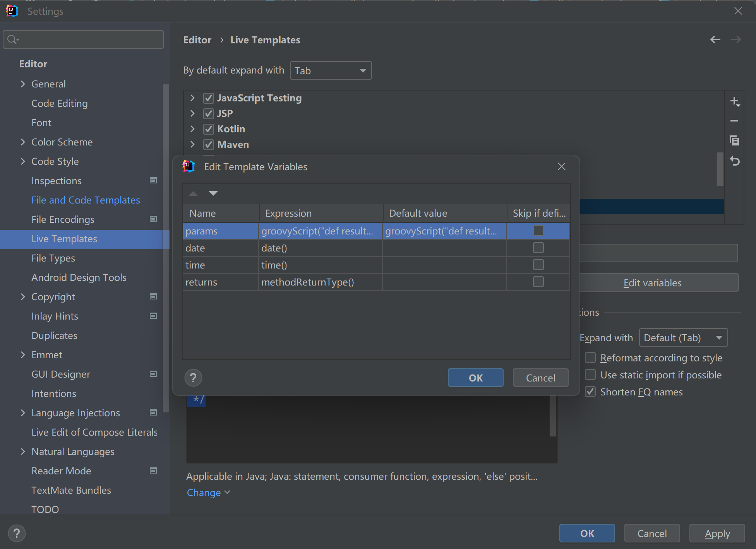Screen dimensions: 756x549
Task: Click the settings search field
Action: click(x=83, y=39)
